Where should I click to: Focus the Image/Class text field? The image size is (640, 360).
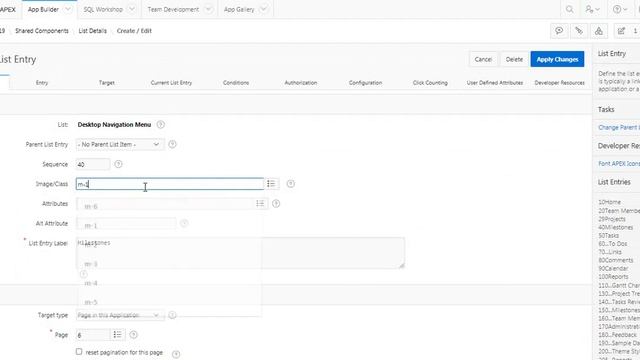click(x=170, y=184)
